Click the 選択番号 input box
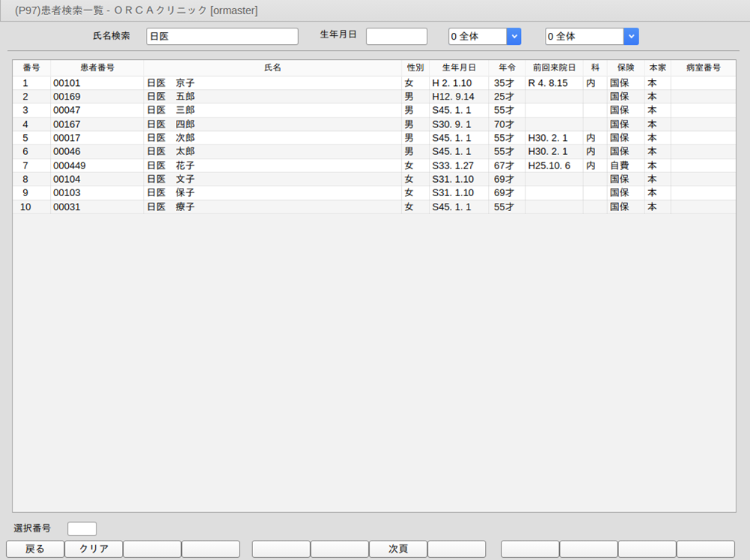This screenshot has width=750, height=560. 82,529
